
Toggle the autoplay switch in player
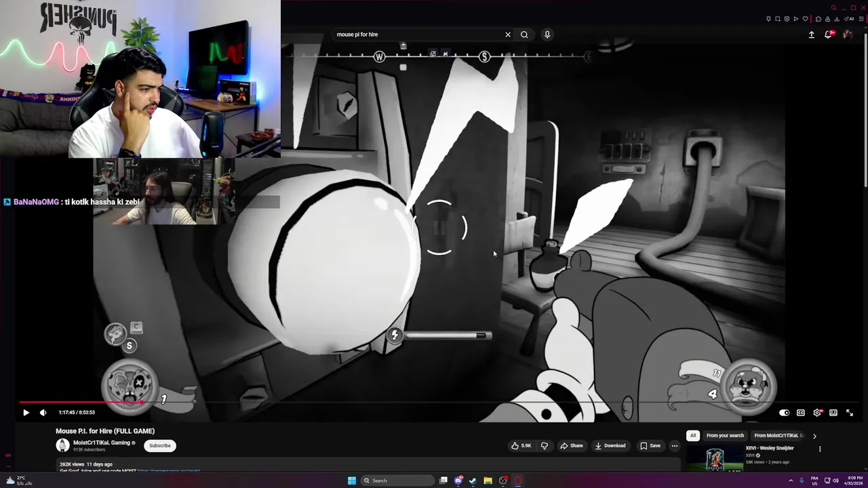coord(784,412)
